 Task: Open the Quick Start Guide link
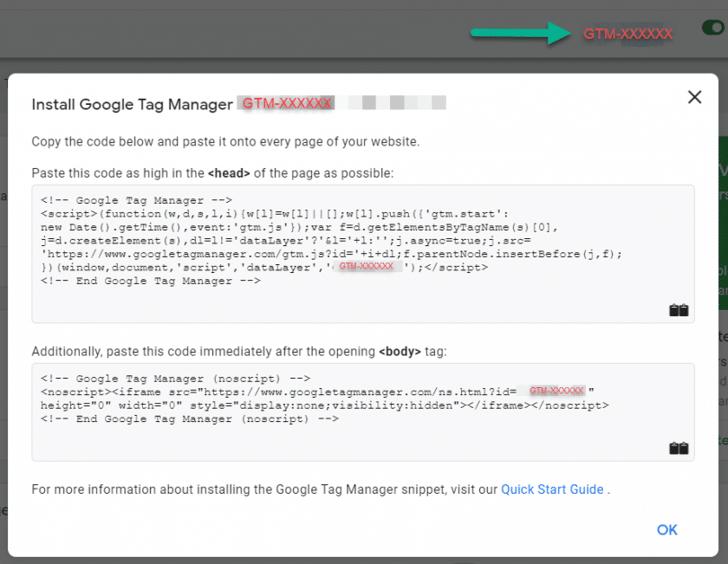pos(552,489)
